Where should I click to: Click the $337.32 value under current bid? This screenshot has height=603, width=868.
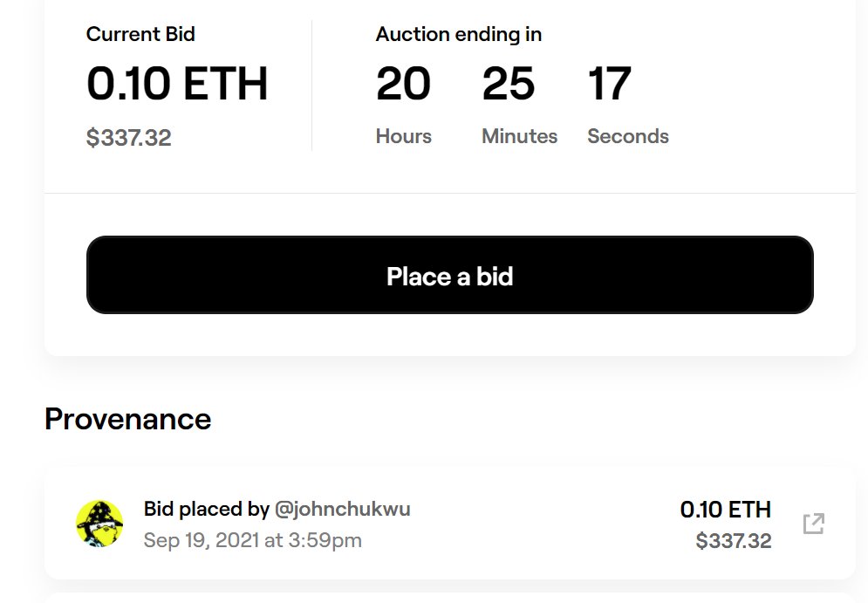[x=129, y=137]
